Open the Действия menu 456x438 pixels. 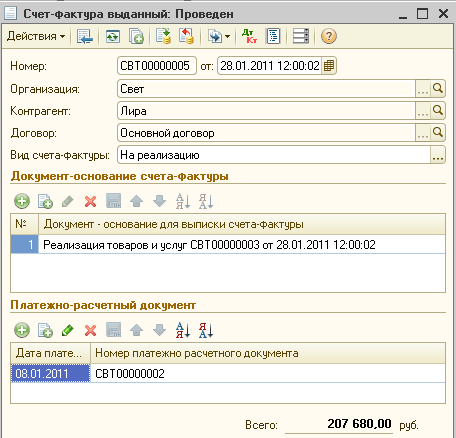tap(36, 36)
